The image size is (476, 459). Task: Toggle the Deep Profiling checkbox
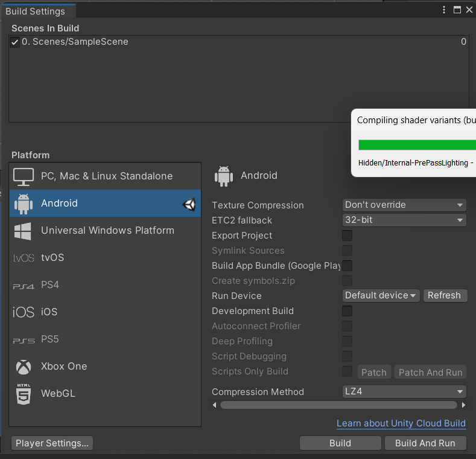(x=347, y=341)
